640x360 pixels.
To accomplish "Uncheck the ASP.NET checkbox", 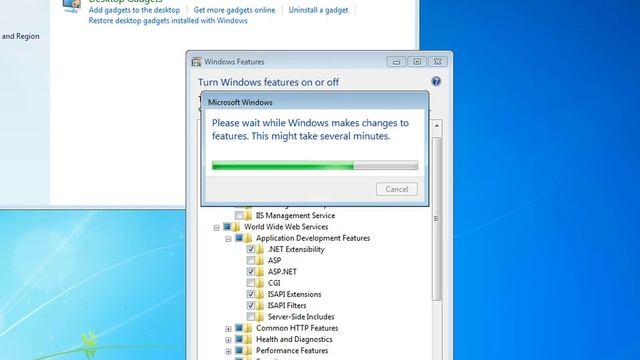I will pos(251,271).
